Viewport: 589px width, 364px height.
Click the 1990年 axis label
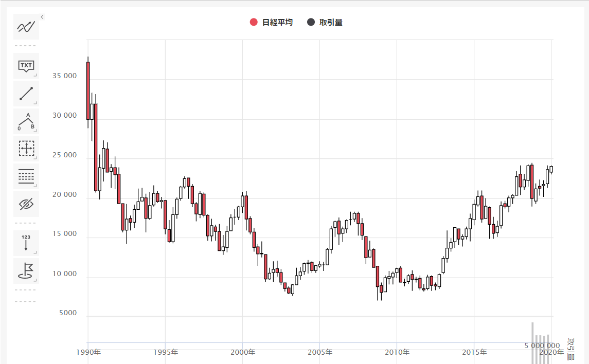[88, 352]
